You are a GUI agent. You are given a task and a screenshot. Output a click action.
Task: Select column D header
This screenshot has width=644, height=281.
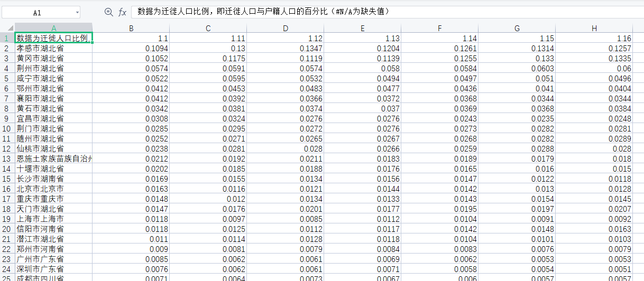286,28
